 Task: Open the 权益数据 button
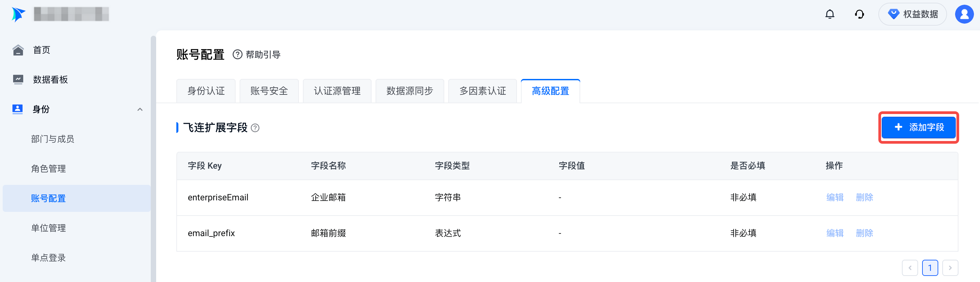click(x=912, y=14)
